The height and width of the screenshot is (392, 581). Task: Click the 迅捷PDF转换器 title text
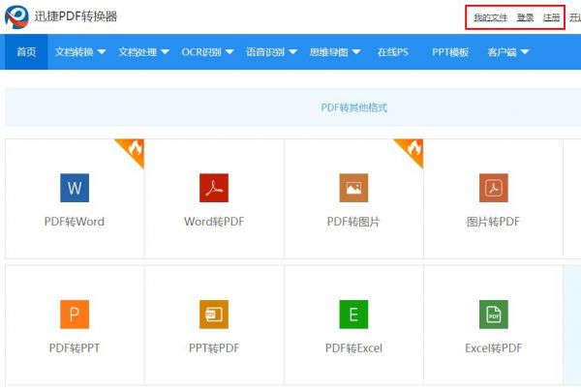click(76, 16)
